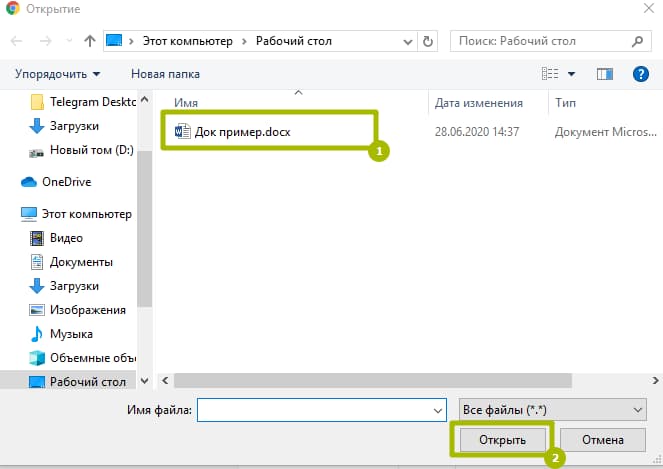Toggle the preview pane icon
663x469 pixels.
click(x=604, y=74)
